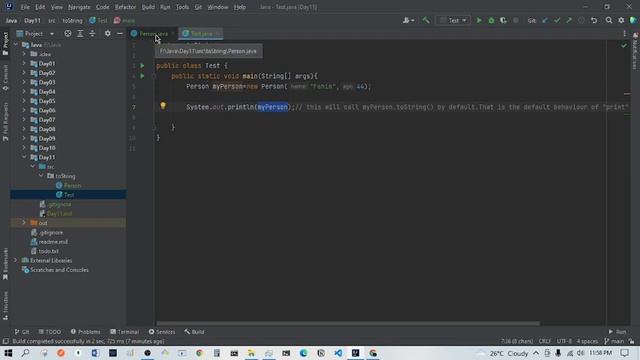640x360 pixels.
Task: Open Search Everywhere magnifier icon
Action: [x=609, y=20]
